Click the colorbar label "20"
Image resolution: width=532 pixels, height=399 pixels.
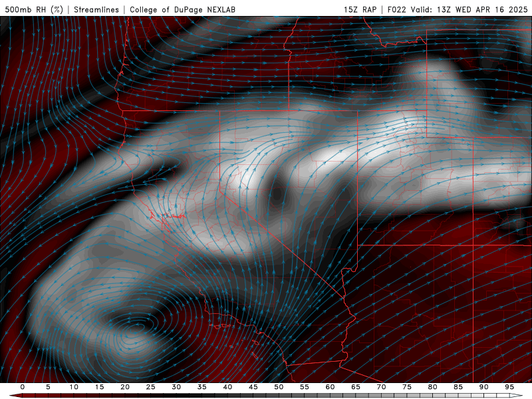(125, 387)
